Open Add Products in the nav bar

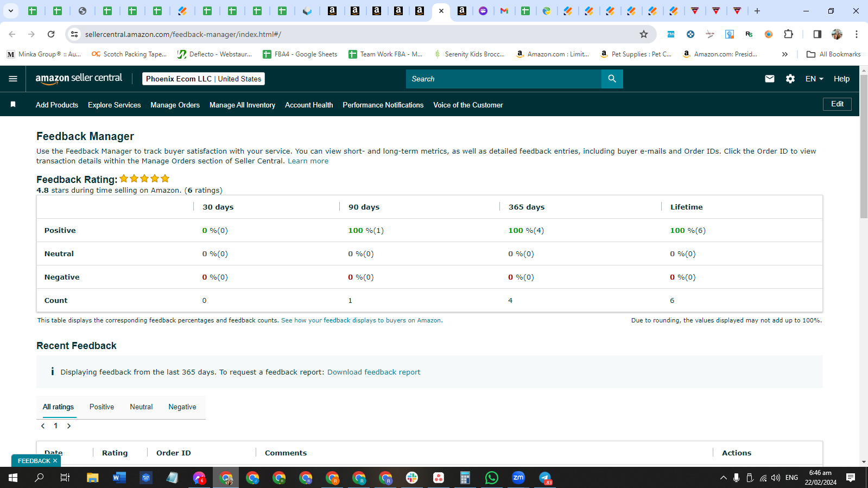click(x=57, y=105)
